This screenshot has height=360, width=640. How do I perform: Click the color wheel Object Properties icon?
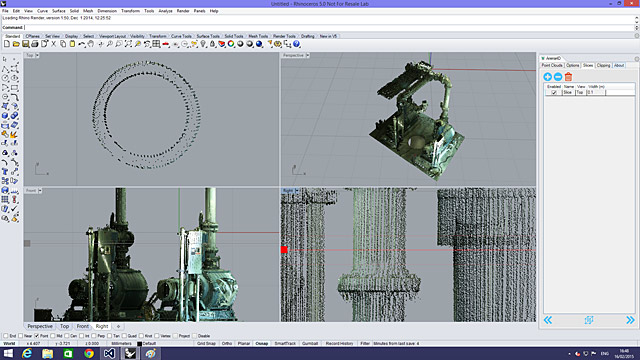[231, 44]
